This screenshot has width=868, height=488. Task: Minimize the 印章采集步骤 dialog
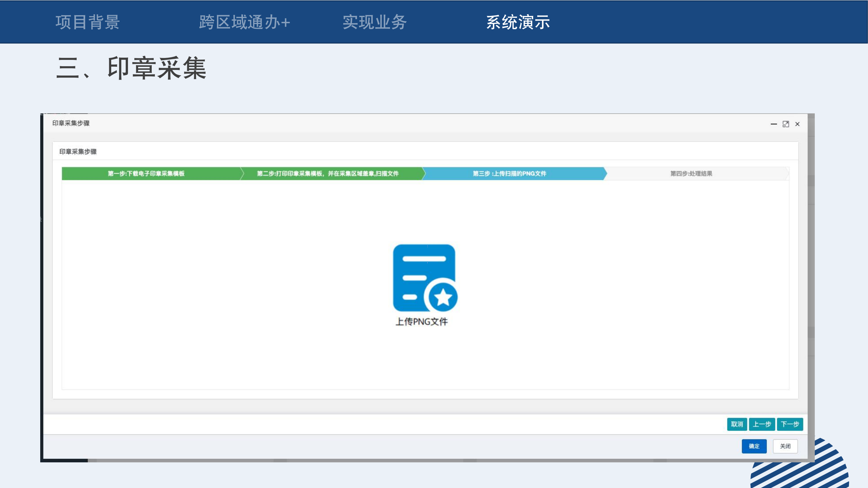pos(774,124)
